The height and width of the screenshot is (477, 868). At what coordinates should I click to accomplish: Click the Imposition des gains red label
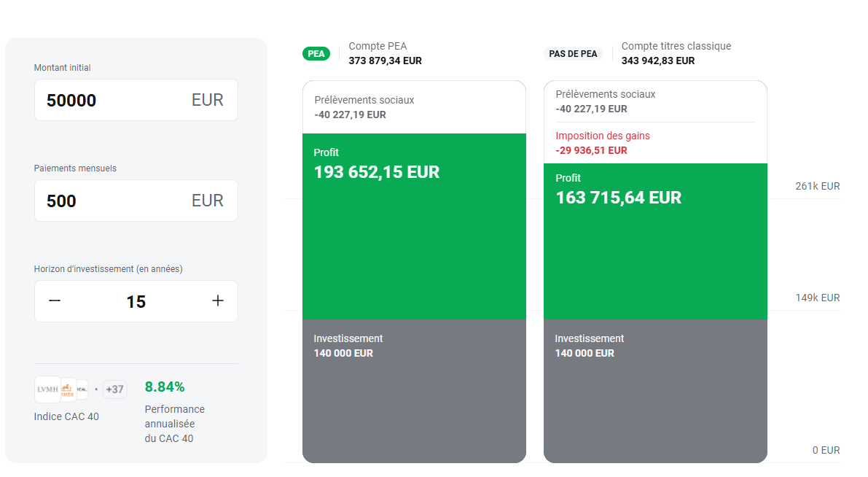[602, 136]
